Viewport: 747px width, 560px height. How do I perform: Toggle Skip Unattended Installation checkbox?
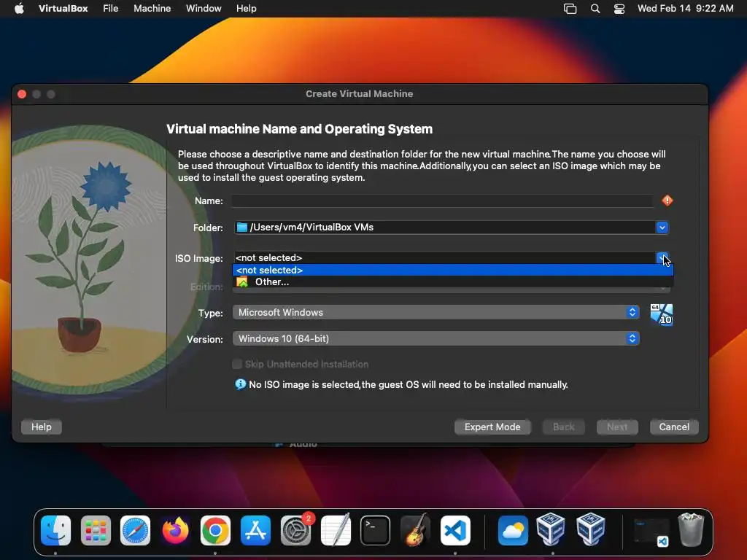(x=237, y=365)
